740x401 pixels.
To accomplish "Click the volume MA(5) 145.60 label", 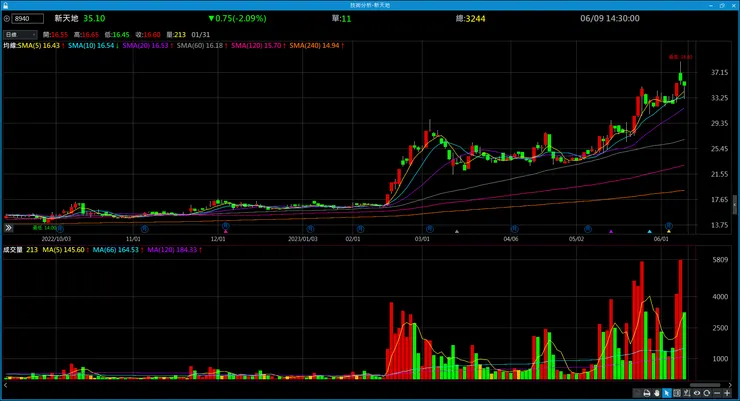I will pos(66,250).
